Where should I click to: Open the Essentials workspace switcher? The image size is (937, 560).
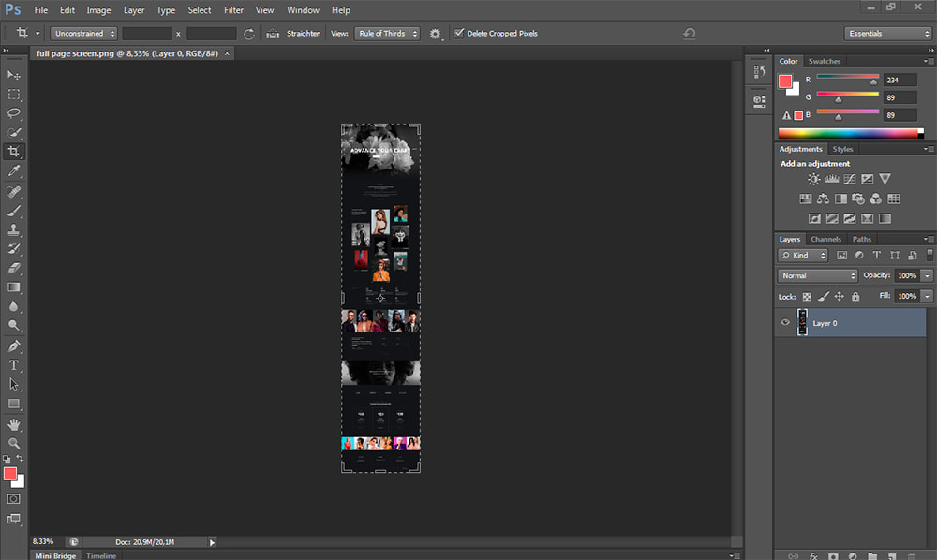click(886, 34)
